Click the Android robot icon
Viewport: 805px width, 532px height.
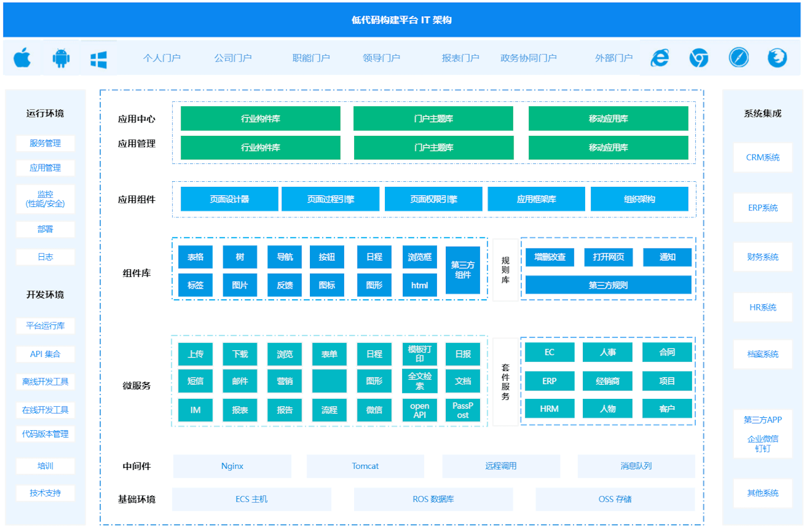click(x=61, y=58)
